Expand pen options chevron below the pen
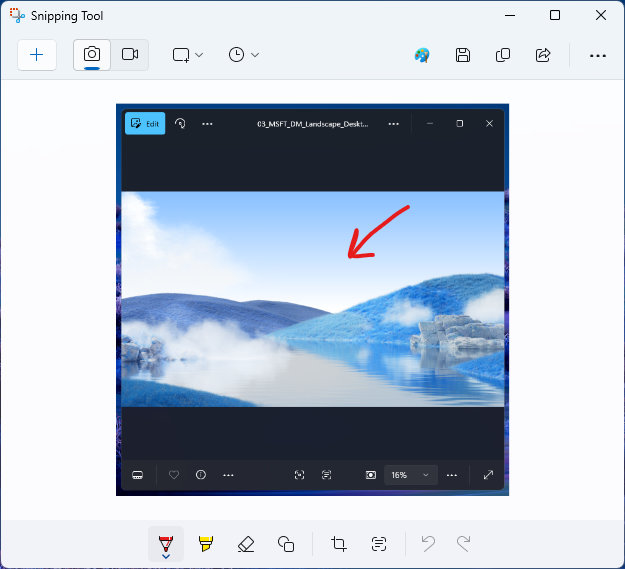 point(166,557)
